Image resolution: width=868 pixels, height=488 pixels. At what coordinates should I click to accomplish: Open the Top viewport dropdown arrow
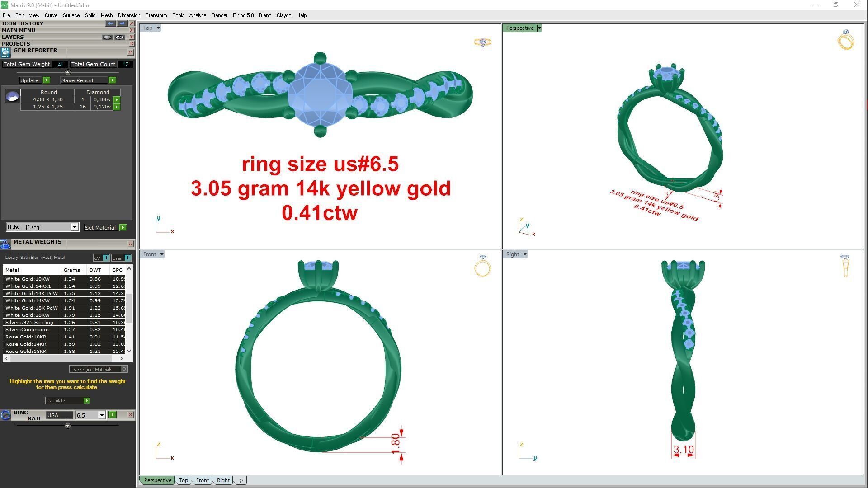coord(158,28)
